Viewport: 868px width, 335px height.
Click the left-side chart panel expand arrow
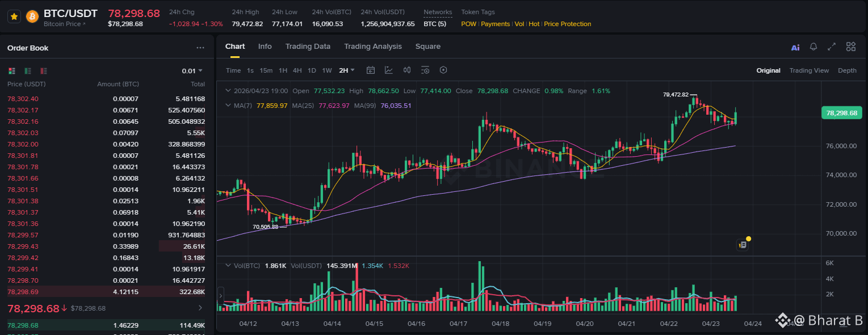[x=221, y=295]
